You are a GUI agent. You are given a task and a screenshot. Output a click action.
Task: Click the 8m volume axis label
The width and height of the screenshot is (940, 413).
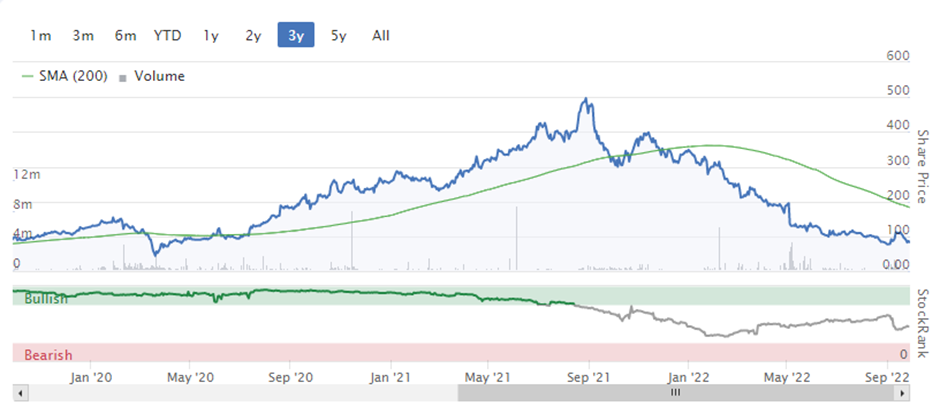(23, 204)
